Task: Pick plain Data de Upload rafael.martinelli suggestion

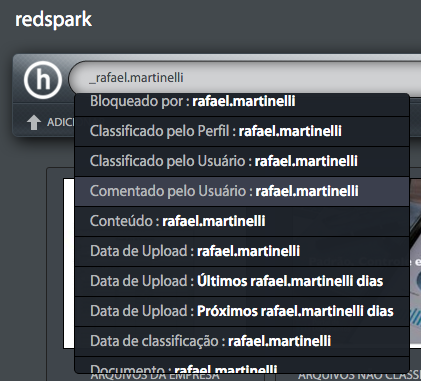Action: coord(242,251)
